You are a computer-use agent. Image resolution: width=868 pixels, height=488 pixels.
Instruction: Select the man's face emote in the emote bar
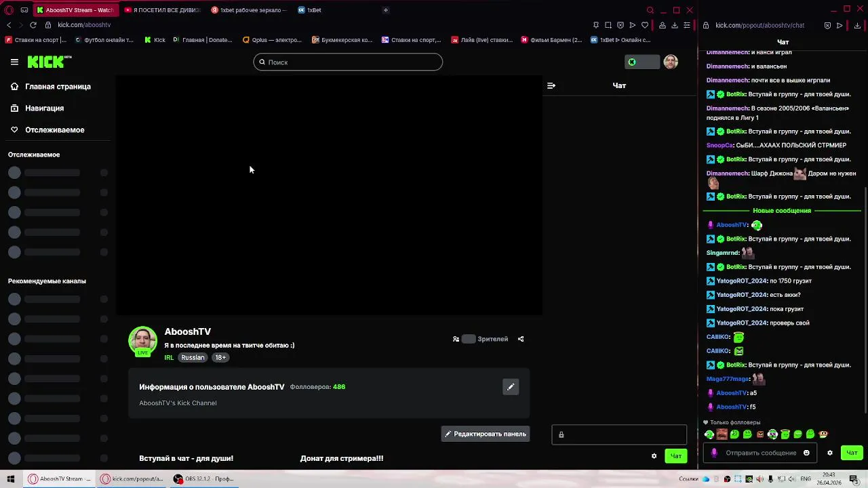722,434
